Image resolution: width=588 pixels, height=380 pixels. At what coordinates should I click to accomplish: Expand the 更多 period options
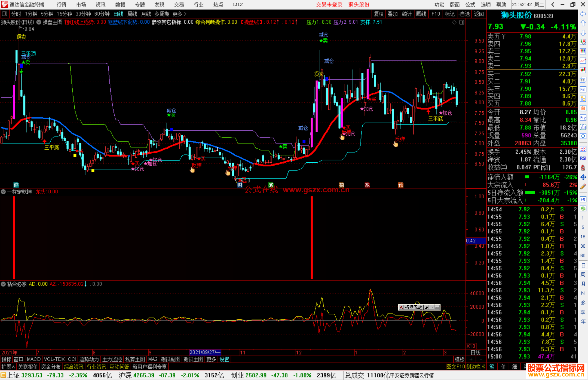click(179, 14)
